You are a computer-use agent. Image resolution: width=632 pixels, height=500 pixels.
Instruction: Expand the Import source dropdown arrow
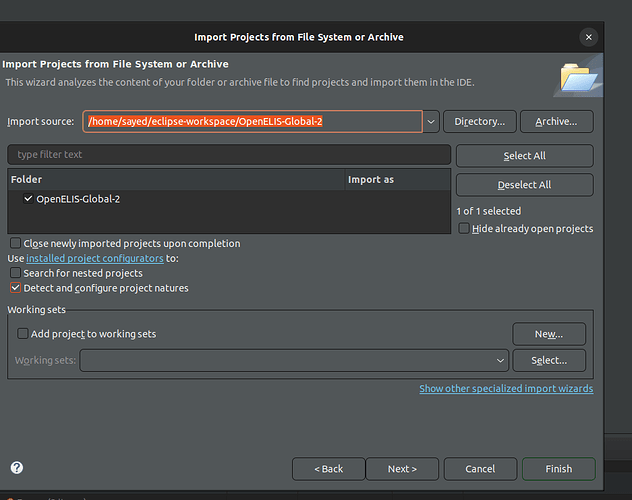431,122
